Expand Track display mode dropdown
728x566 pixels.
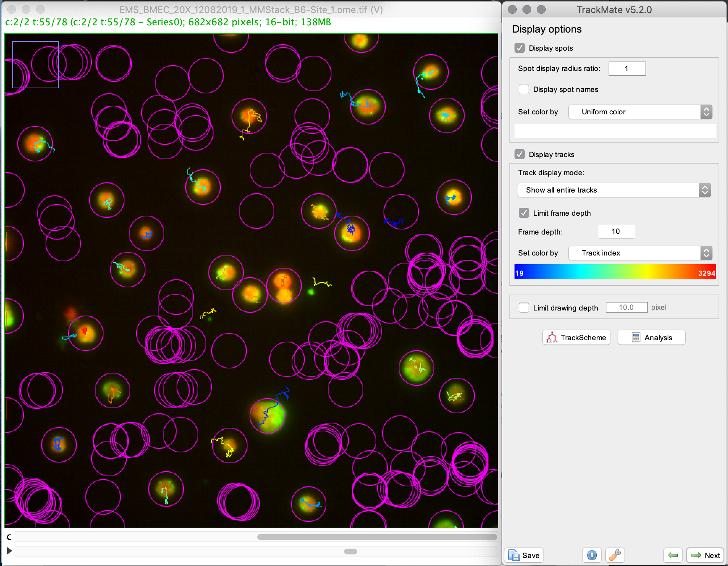(614, 190)
